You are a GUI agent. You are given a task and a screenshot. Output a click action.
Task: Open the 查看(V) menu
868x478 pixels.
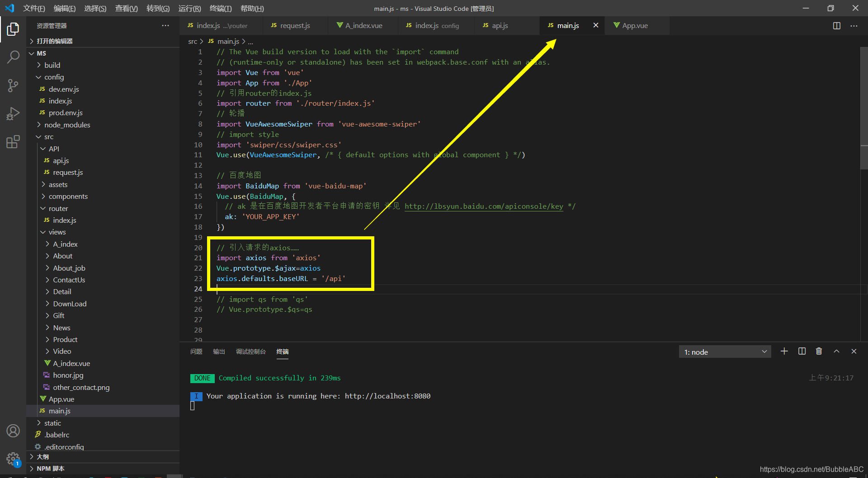tap(127, 8)
